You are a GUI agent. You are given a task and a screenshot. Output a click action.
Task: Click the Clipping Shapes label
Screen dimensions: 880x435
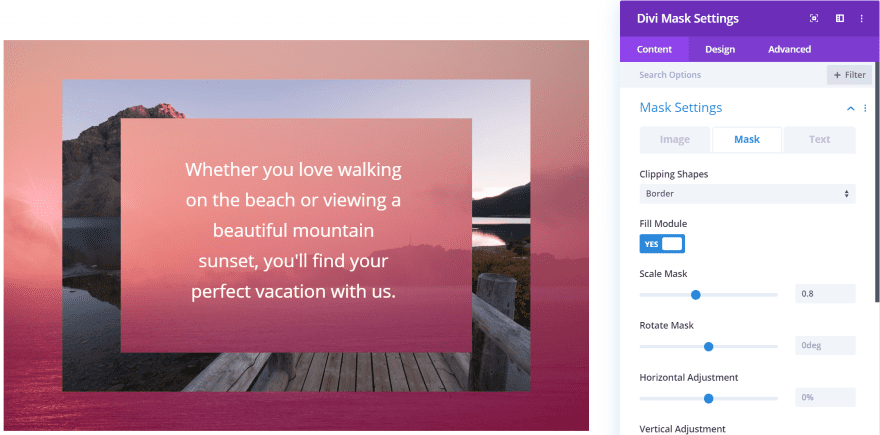tap(673, 174)
